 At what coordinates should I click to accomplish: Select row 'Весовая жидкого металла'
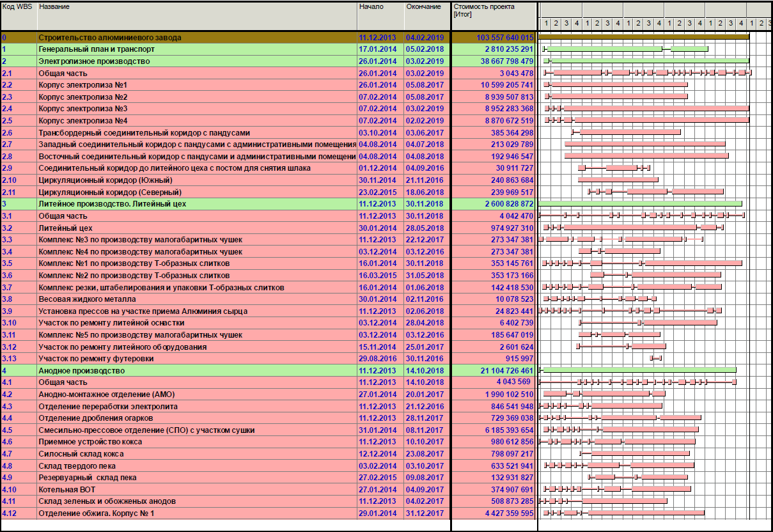click(x=268, y=299)
